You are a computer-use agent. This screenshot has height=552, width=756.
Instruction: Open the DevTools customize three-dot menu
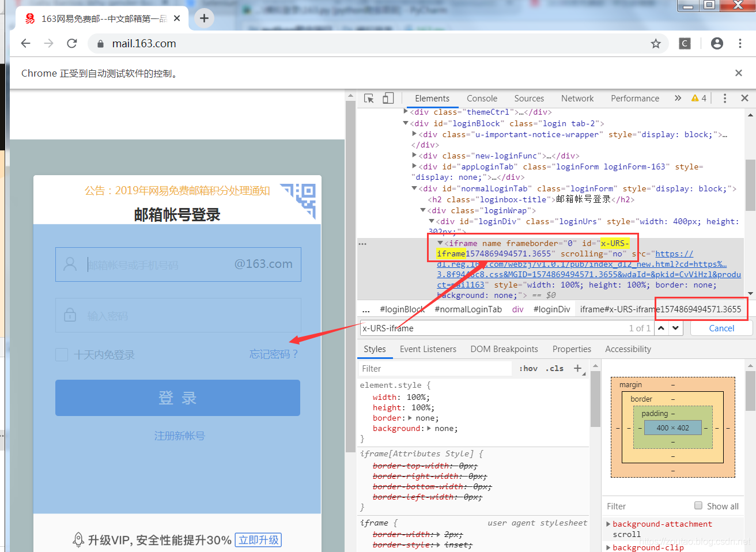[x=725, y=99]
